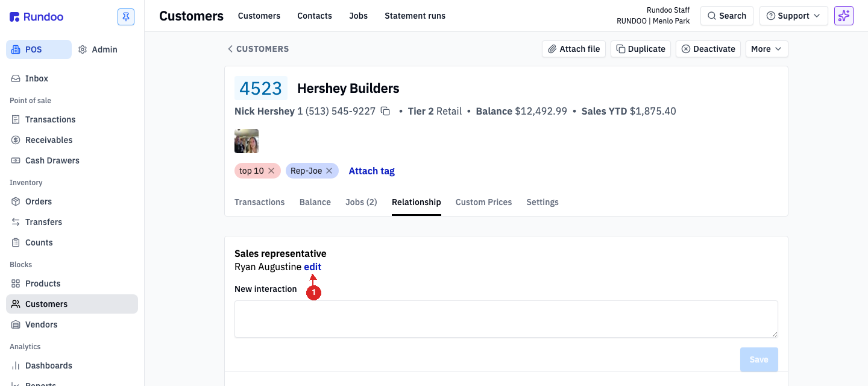Open Dashboards under Analytics
This screenshot has width=868, height=386.
[x=72, y=365]
